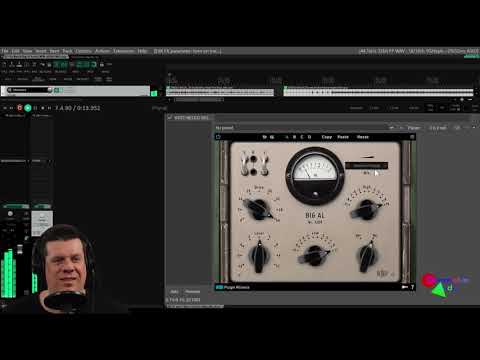Viewport: 480px width, 360px height.
Task: Click the lower-center rotary knob on Big AL
Action: click(x=314, y=256)
